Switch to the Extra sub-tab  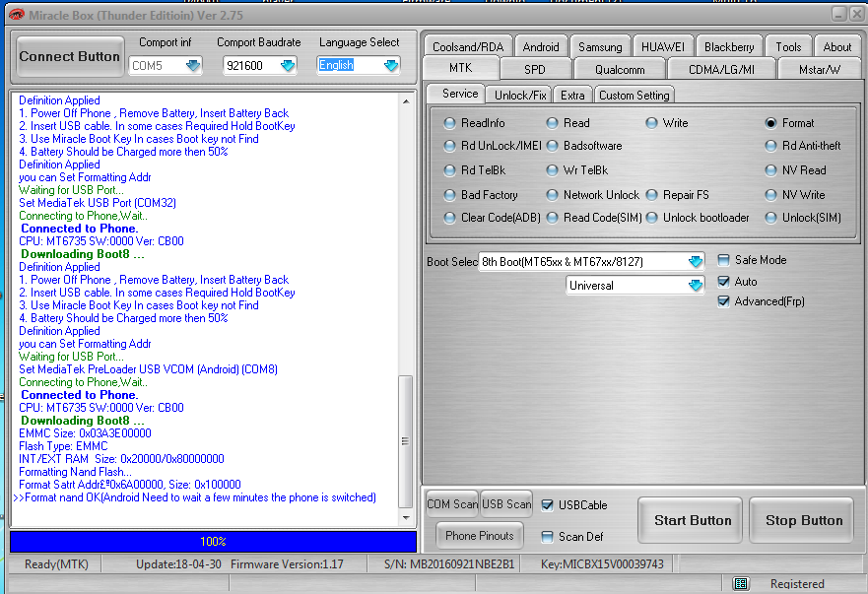(572, 96)
